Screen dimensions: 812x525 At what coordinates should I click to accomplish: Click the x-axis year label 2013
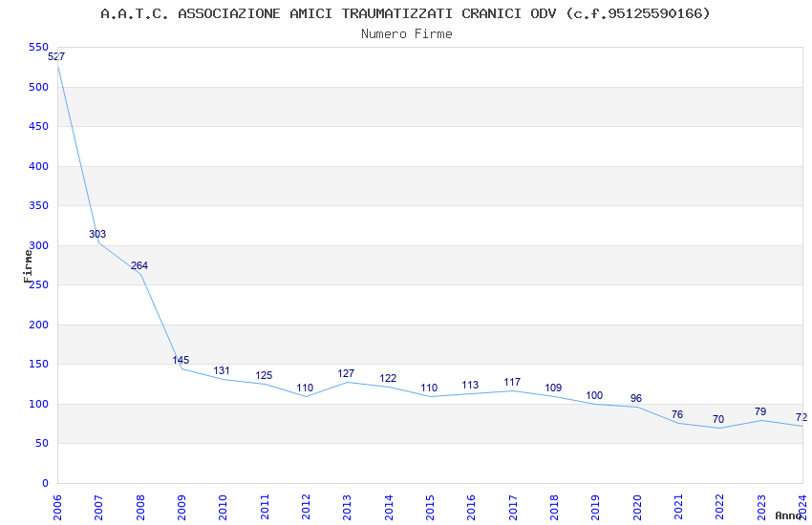[347, 507]
